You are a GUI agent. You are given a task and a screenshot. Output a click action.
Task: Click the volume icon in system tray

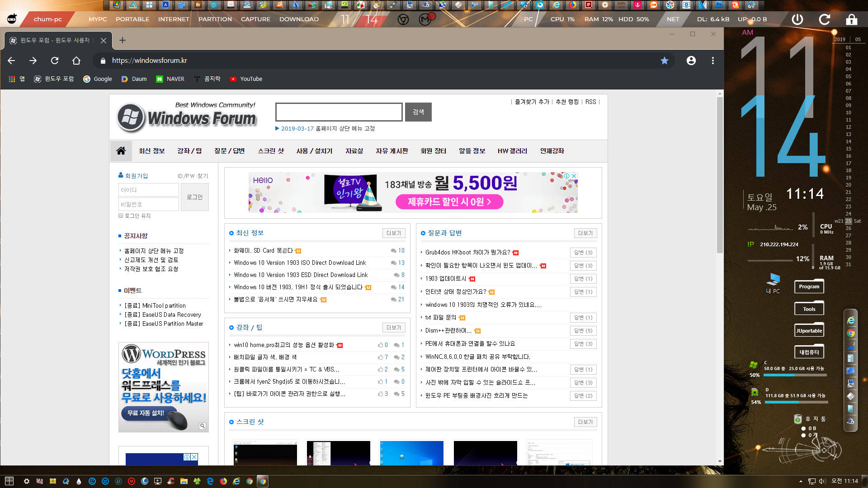(x=822, y=481)
